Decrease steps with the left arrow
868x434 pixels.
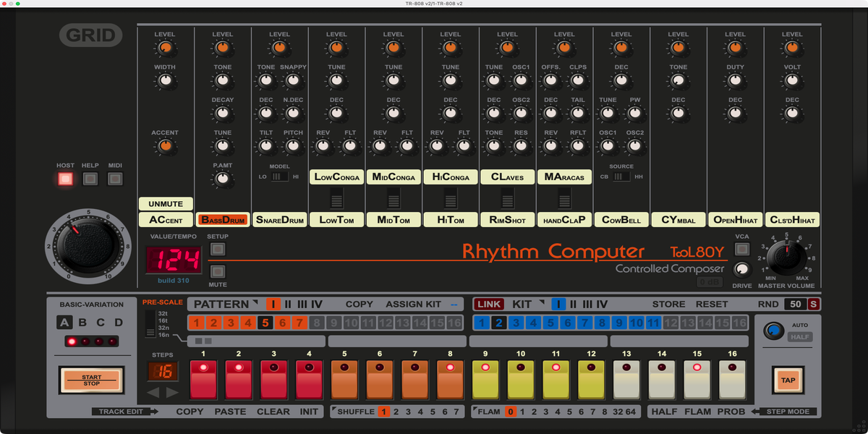tap(153, 393)
